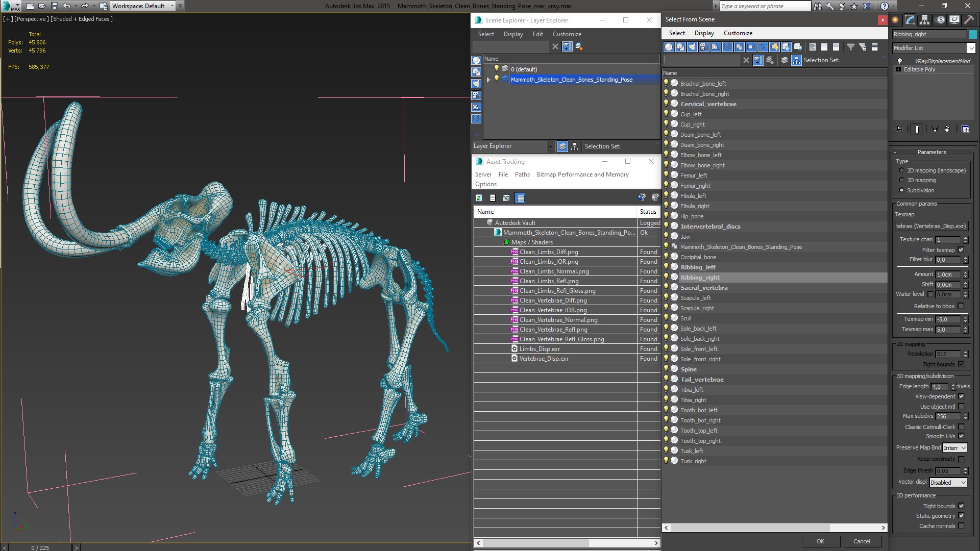This screenshot has width=980, height=551.
Task: Select the 3D mapping radio button
Action: point(901,180)
